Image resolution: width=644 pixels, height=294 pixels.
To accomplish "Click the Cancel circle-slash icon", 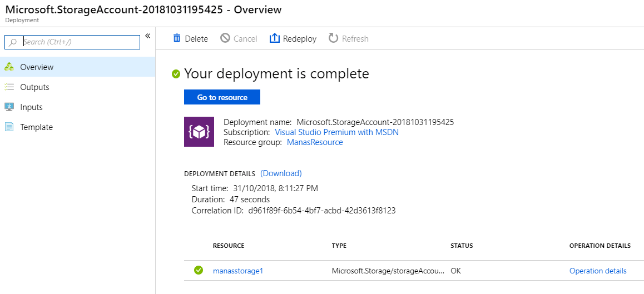I will click(x=225, y=38).
